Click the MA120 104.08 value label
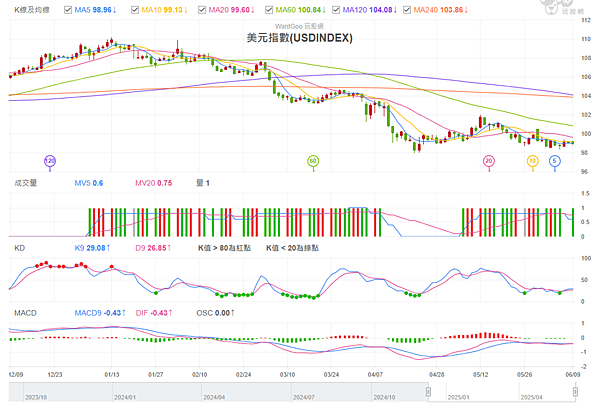Screen dimensions: 600x407 (370, 10)
